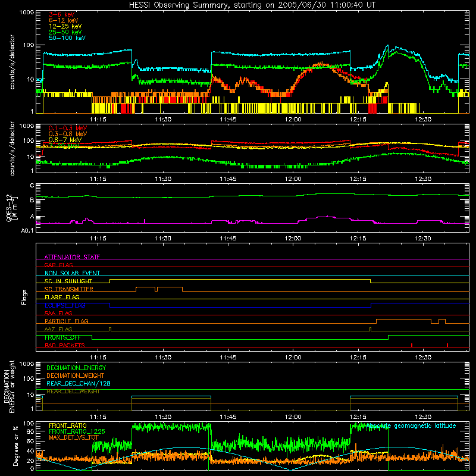Select the BAD_PACKETS flag label
The image size is (476, 476).
pos(65,345)
